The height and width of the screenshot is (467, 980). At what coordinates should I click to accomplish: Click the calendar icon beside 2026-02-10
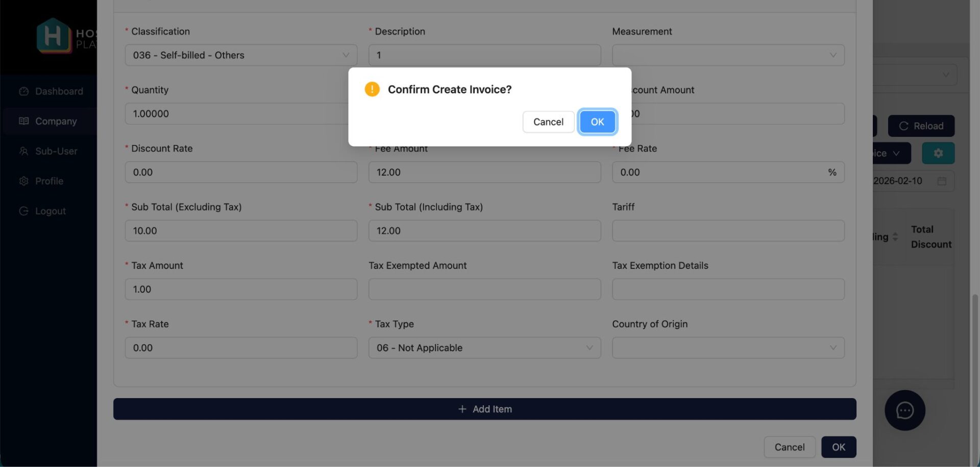click(942, 181)
